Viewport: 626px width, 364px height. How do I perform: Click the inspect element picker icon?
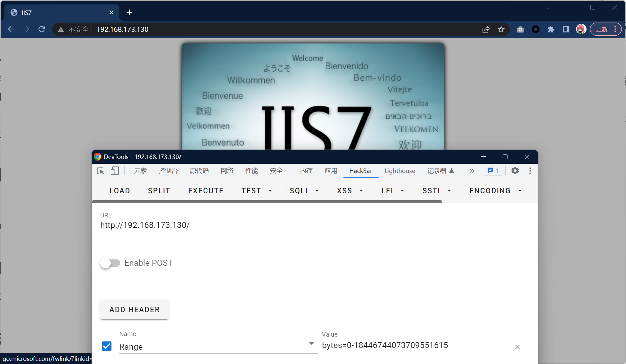(x=101, y=171)
